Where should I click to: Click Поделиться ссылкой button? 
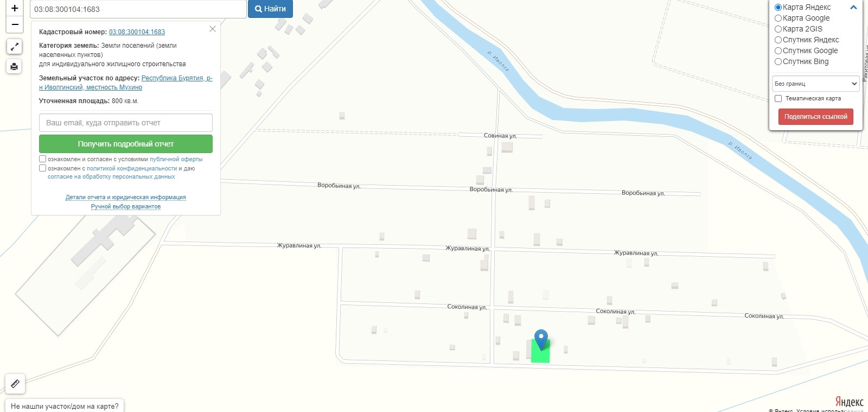[x=816, y=117]
